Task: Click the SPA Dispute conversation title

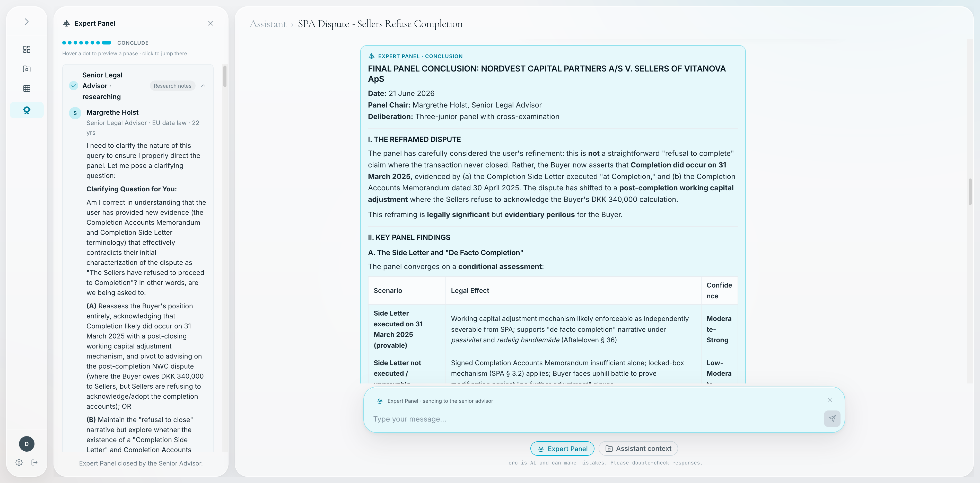Action: [380, 24]
